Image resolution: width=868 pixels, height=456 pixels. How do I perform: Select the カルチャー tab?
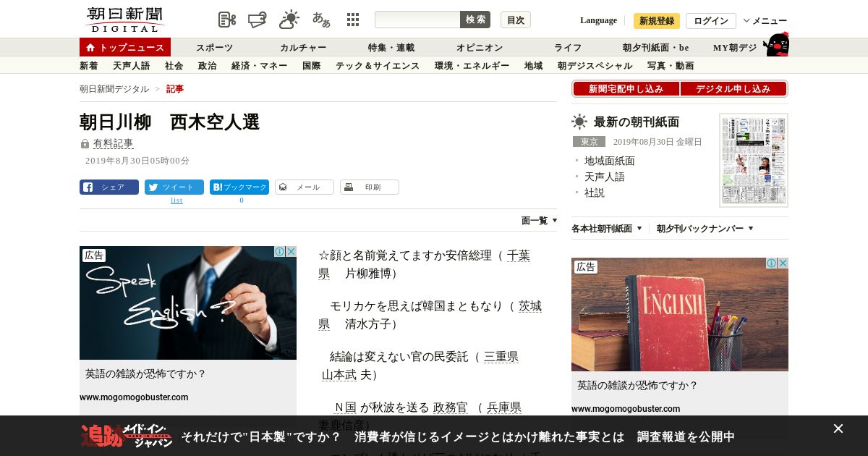(303, 48)
